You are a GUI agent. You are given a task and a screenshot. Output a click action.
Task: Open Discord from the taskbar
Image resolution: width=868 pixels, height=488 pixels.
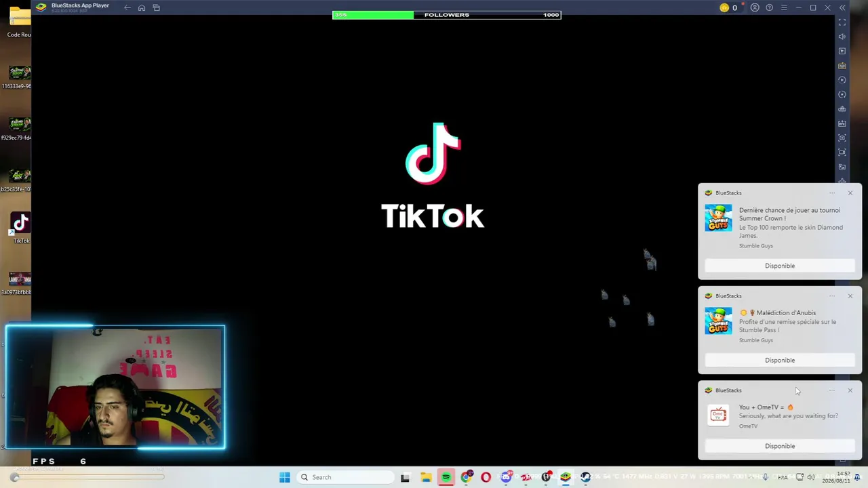pyautogui.click(x=506, y=477)
